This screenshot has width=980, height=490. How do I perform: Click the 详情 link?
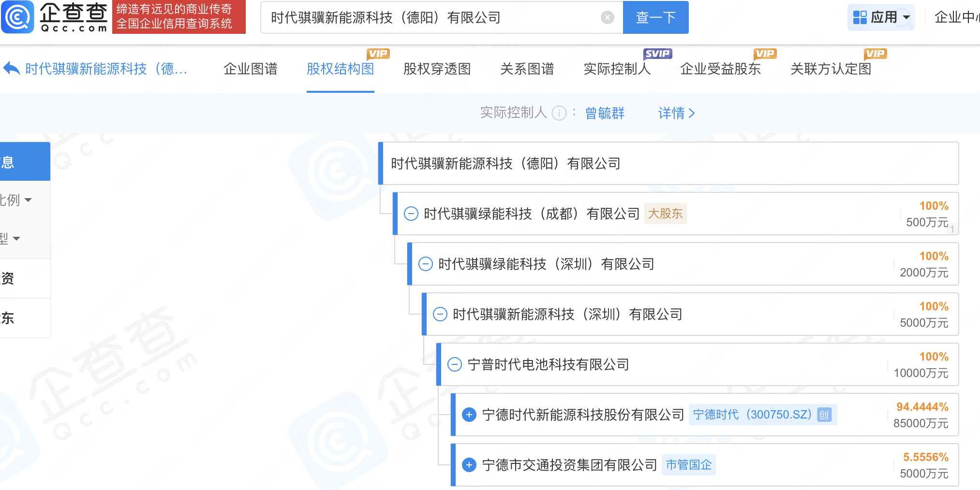coord(676,113)
